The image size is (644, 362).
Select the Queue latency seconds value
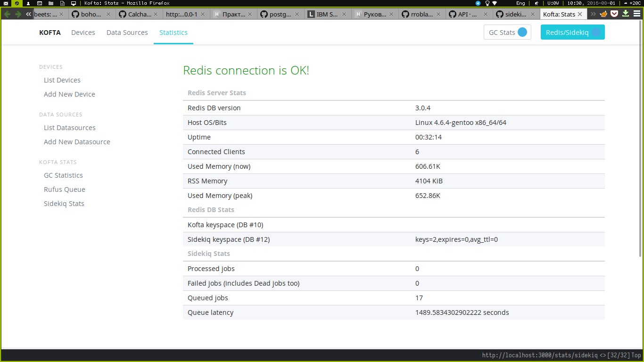tap(462, 313)
